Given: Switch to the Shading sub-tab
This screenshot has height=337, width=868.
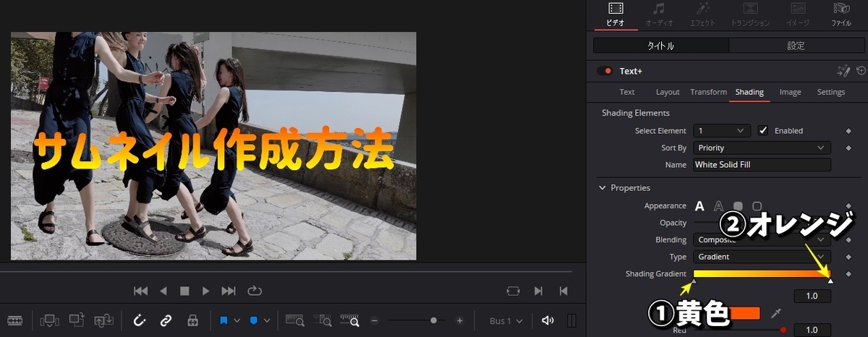Looking at the screenshot, I should point(749,92).
